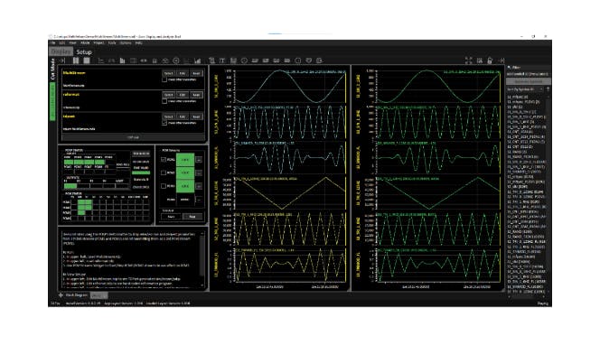Viewport: 600px width, 364px height.
Task: Uncheck the ticked after-transfer checkbox
Action: tap(164, 123)
